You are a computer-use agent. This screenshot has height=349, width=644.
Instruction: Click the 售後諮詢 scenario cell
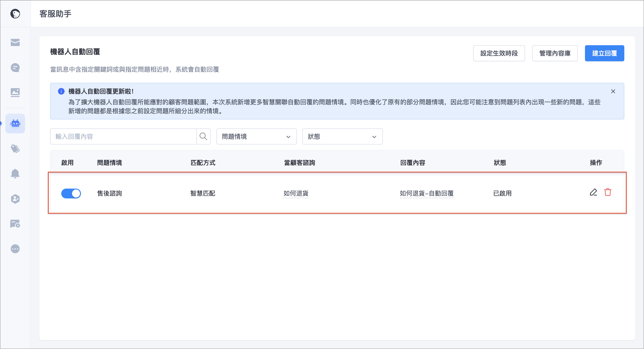click(110, 193)
